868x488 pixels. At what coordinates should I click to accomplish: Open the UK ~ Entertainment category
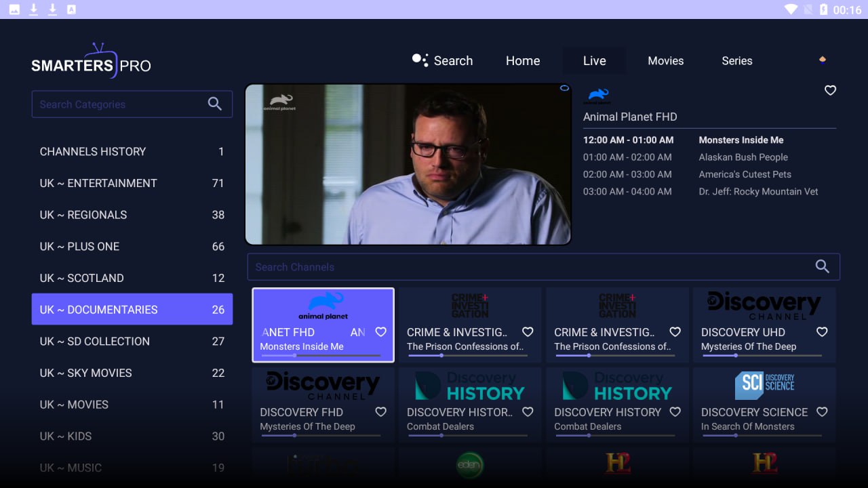[x=132, y=183]
